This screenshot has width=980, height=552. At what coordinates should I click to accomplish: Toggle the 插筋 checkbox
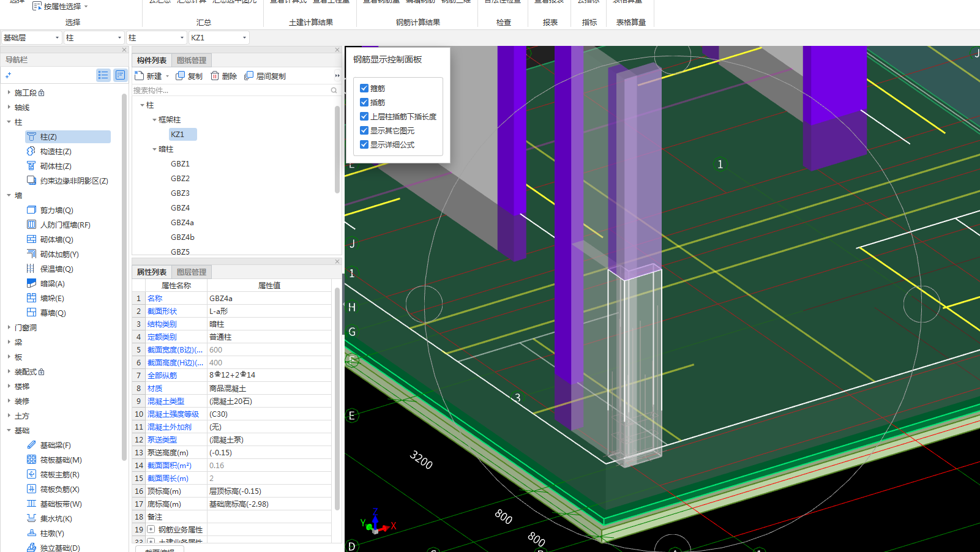[364, 102]
